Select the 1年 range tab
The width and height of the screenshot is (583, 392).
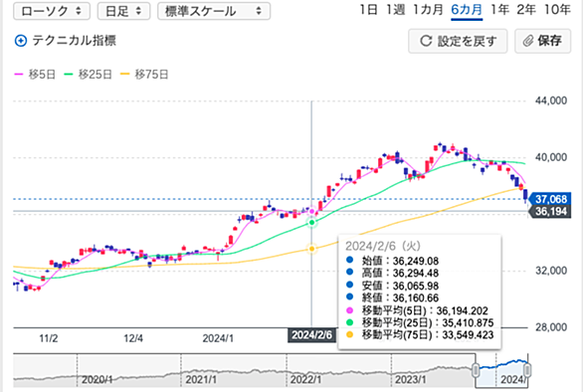[499, 10]
